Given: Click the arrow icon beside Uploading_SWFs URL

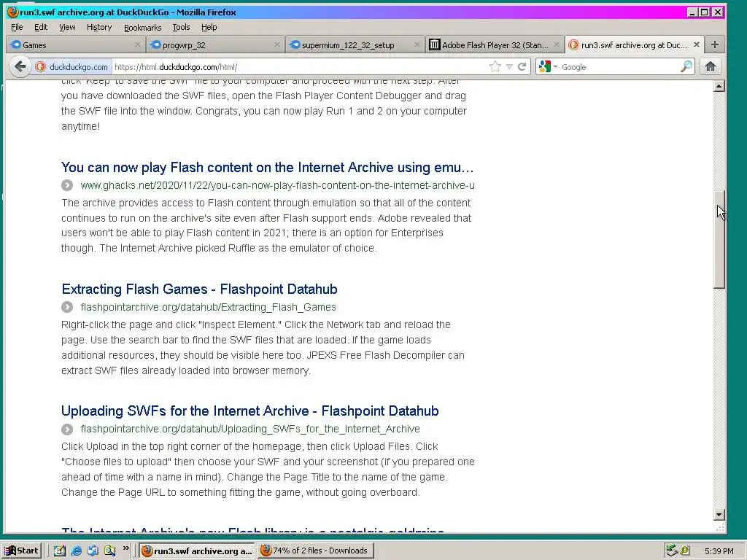Looking at the screenshot, I should 67,429.
